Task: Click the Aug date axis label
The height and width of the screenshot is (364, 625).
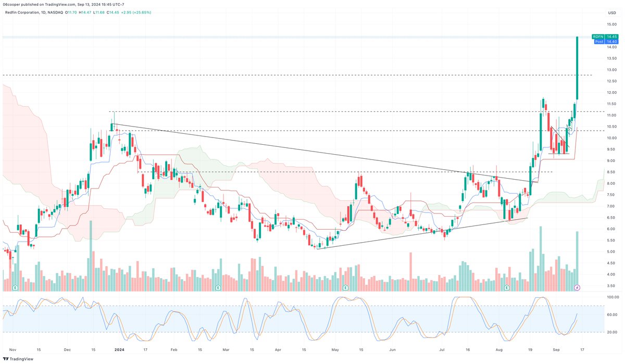Action: click(500, 349)
